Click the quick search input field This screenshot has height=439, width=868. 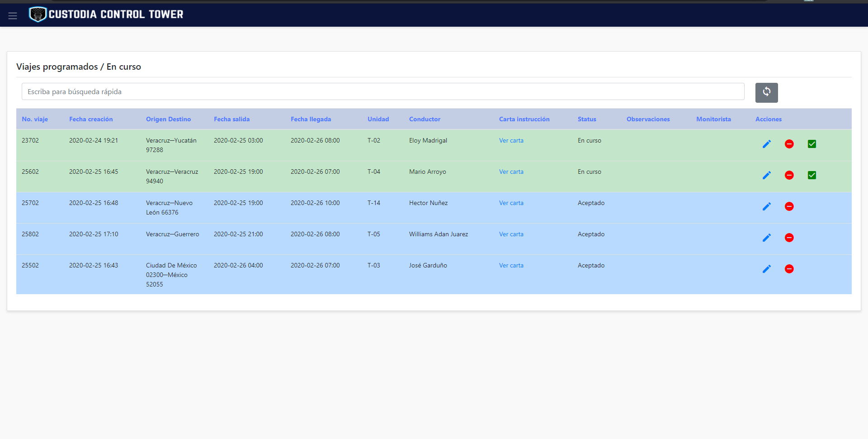382,91
